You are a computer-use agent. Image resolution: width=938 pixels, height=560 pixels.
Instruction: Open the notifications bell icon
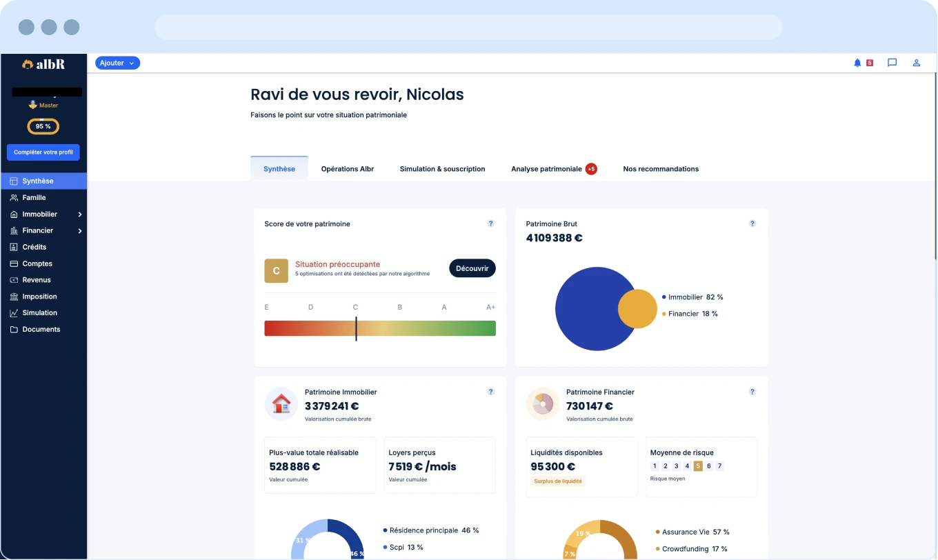pos(857,63)
